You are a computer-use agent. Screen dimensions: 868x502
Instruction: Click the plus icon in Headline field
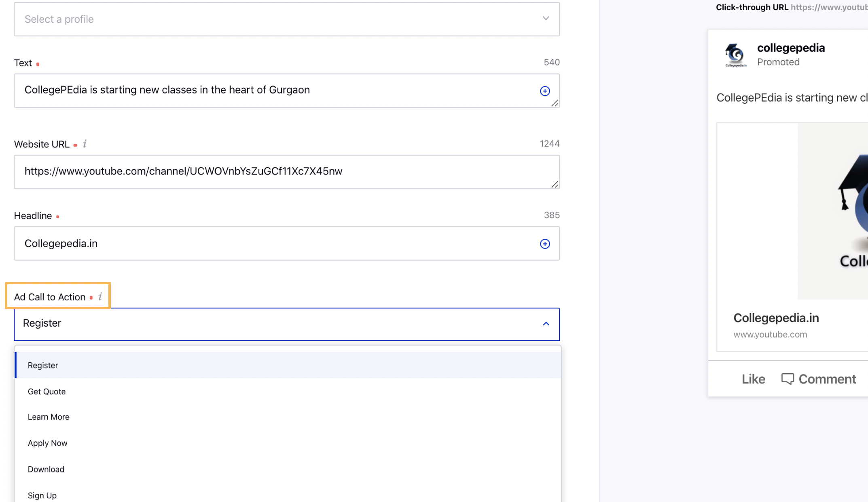point(545,244)
